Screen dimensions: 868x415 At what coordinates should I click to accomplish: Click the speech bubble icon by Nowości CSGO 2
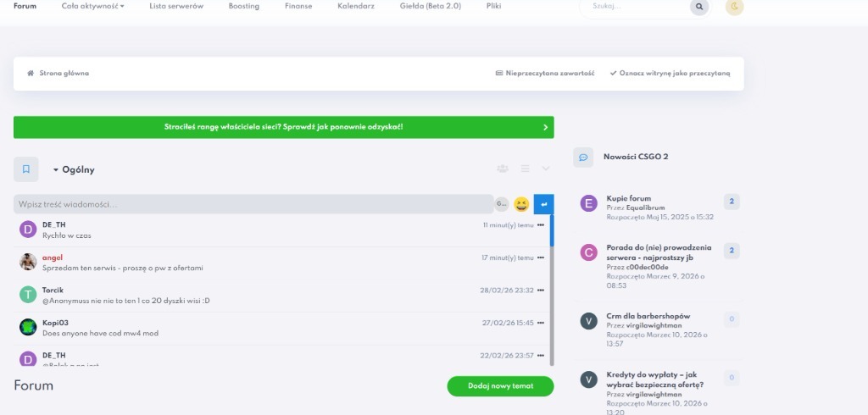click(582, 157)
